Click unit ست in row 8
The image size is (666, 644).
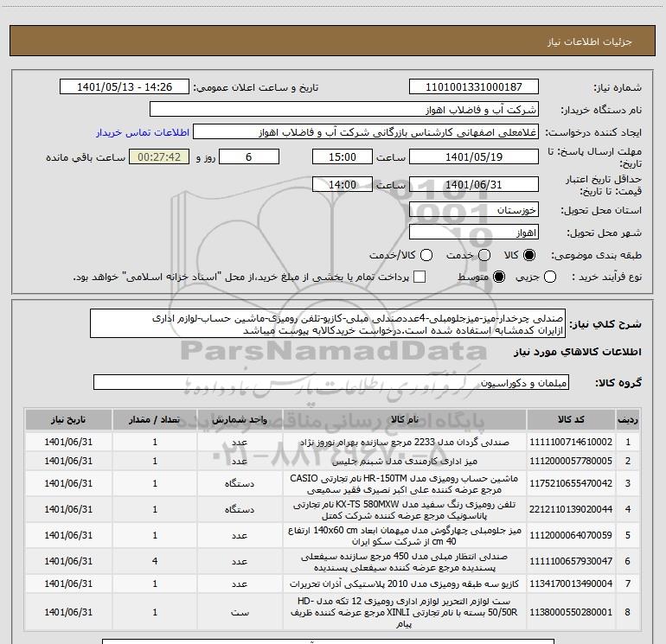pos(240,612)
